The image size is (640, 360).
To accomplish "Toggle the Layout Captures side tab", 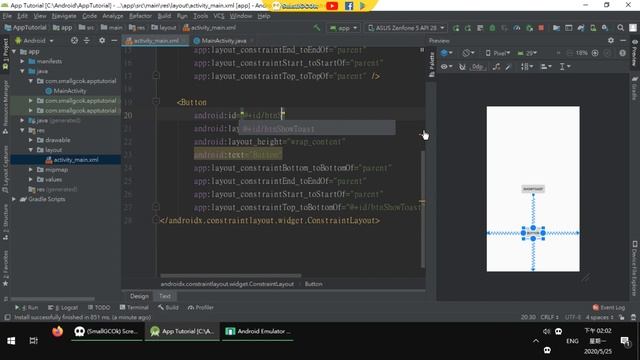I will 5,169.
